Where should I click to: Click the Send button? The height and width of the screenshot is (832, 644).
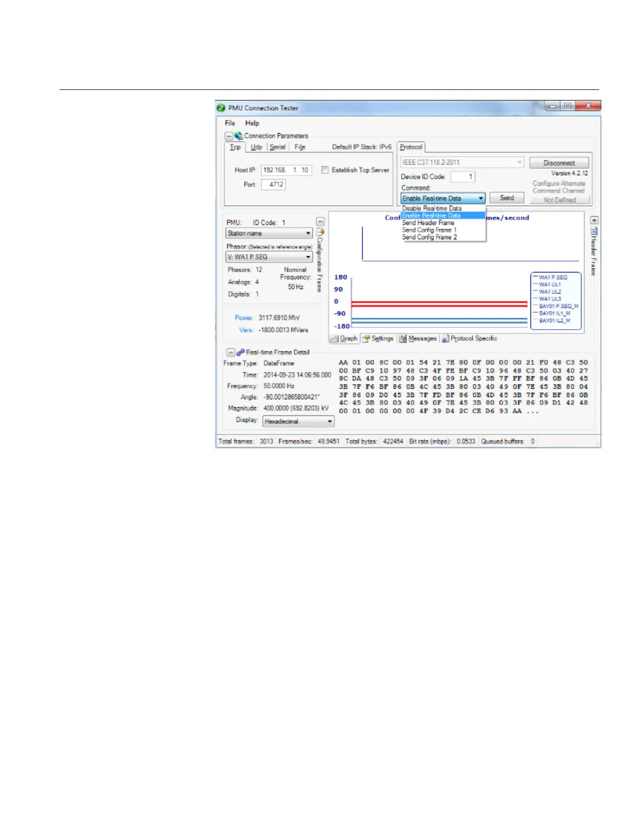pos(507,198)
